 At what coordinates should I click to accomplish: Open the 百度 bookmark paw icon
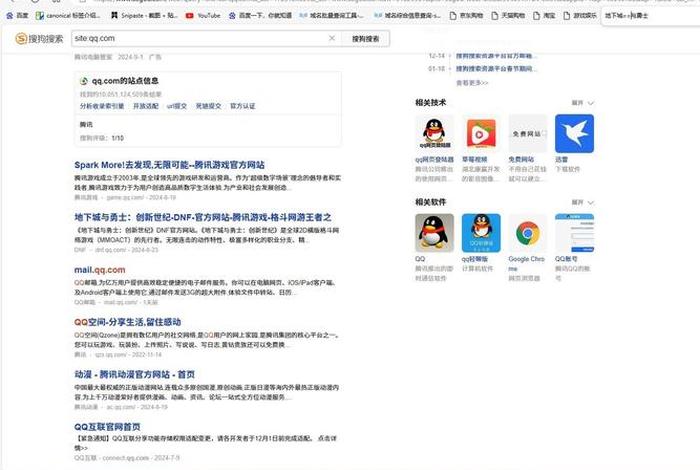click(x=9, y=16)
